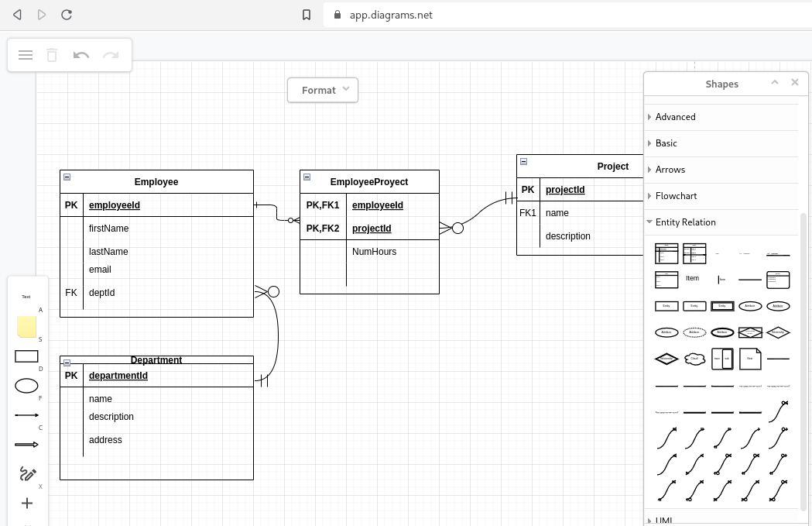This screenshot has height=526, width=812.
Task: Open the Format dropdown
Action: [322, 90]
